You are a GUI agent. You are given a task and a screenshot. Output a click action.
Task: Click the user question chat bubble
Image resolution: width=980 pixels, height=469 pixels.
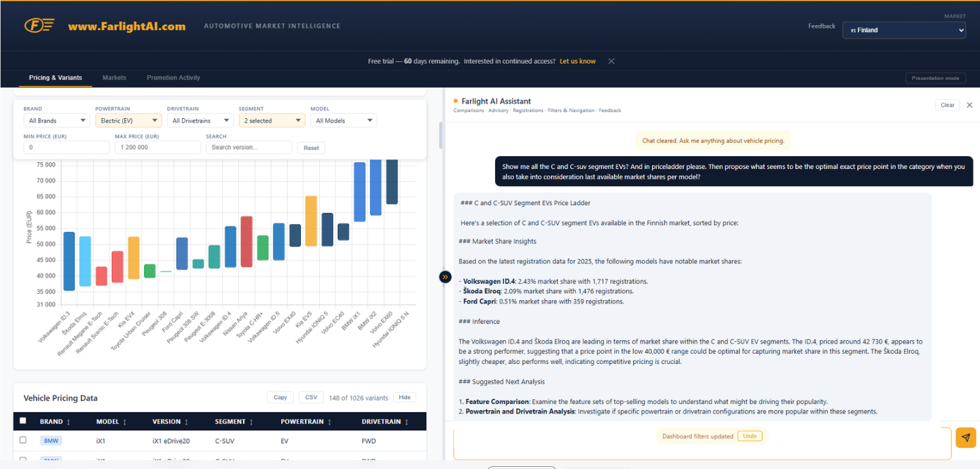(733, 171)
